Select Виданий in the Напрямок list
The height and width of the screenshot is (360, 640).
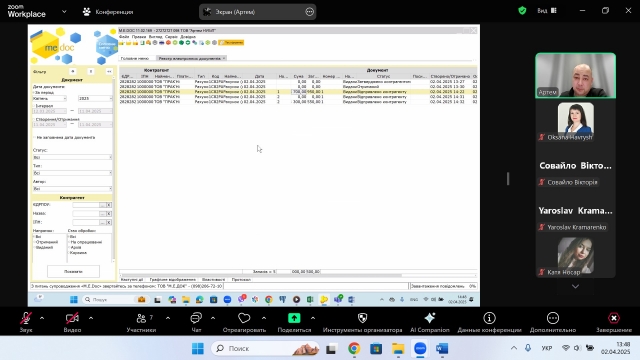click(44, 247)
